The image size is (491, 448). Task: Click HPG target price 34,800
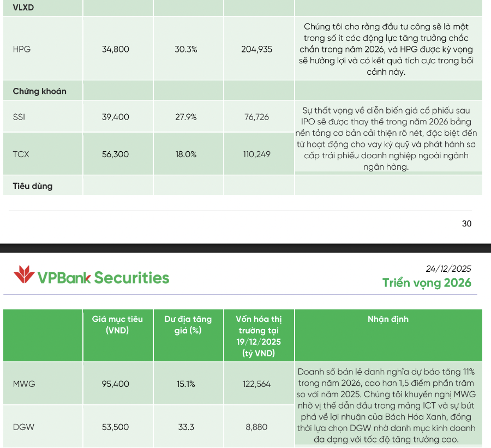coord(116,49)
